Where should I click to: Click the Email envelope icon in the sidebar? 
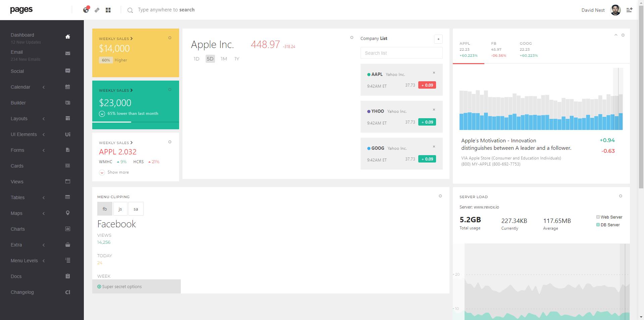68,53
